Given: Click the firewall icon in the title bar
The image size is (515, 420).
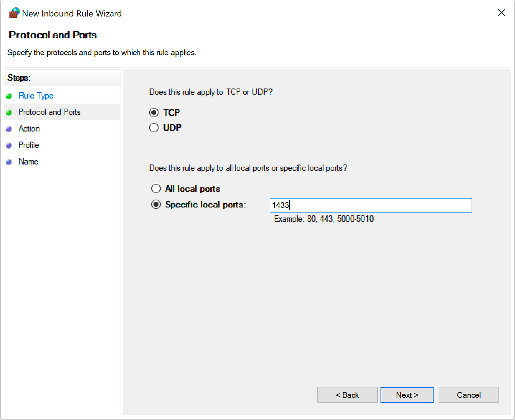Looking at the screenshot, I should point(14,13).
